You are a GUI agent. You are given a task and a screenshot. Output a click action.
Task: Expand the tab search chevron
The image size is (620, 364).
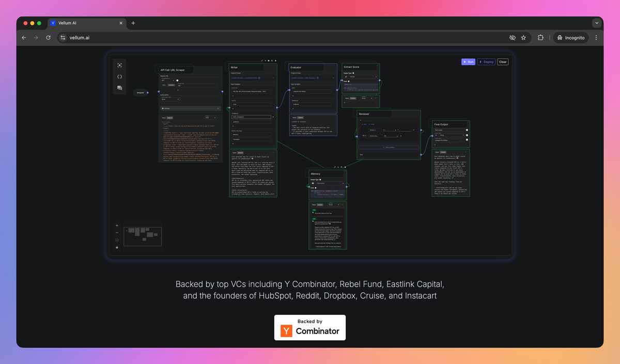[596, 23]
